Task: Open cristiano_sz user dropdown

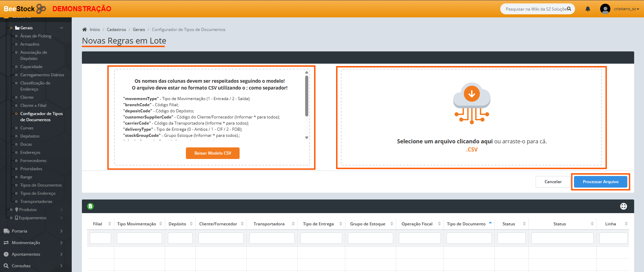Action: (x=626, y=9)
